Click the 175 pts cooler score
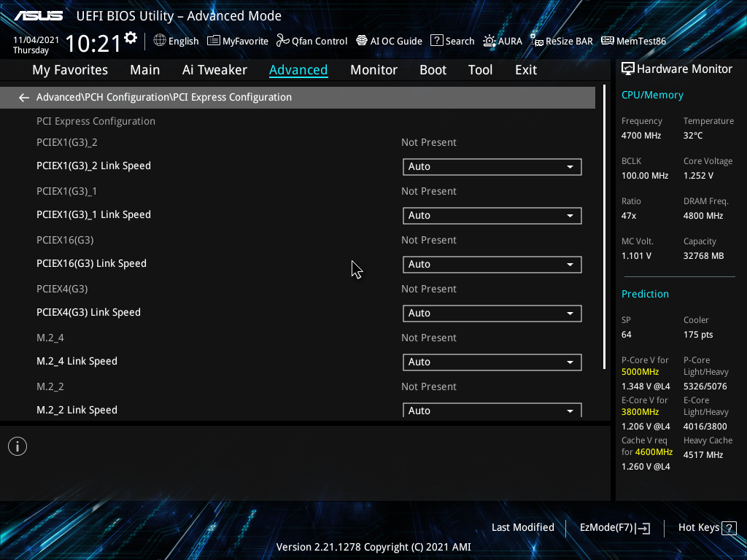The height and width of the screenshot is (560, 747). pyautogui.click(x=698, y=335)
